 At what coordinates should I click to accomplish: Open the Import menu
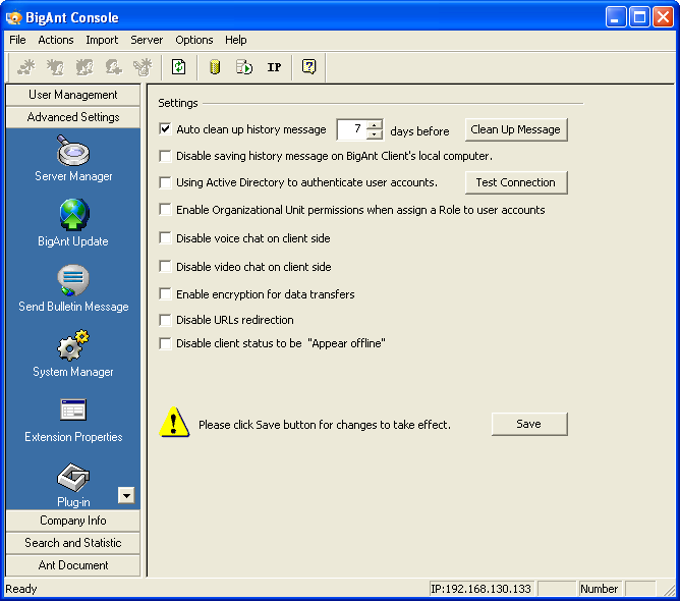pyautogui.click(x=102, y=40)
